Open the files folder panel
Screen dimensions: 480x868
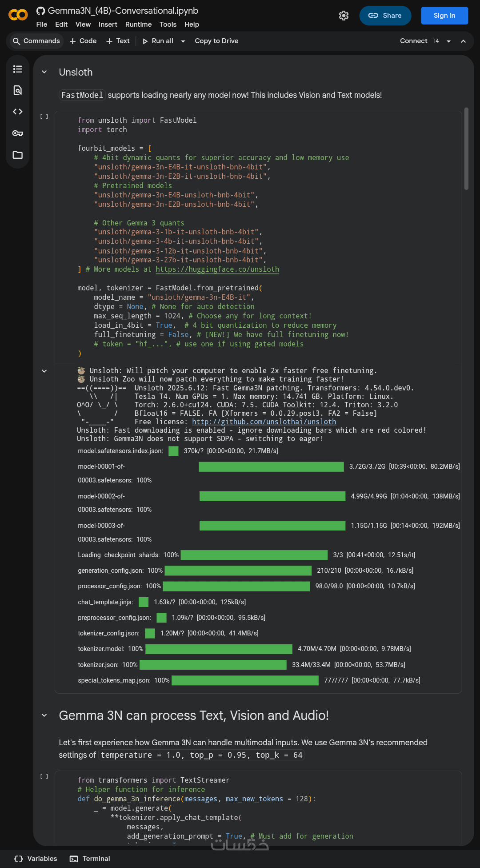(18, 155)
